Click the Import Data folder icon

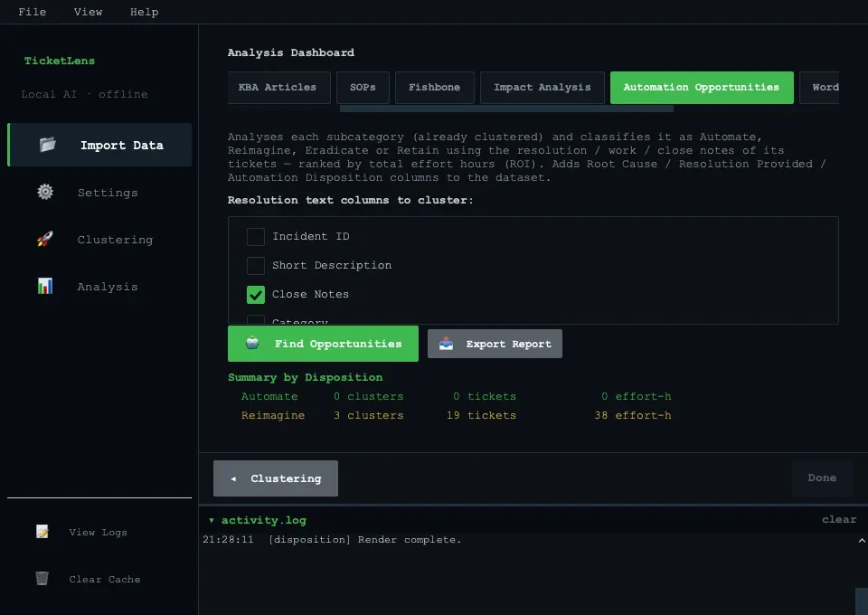click(x=48, y=145)
